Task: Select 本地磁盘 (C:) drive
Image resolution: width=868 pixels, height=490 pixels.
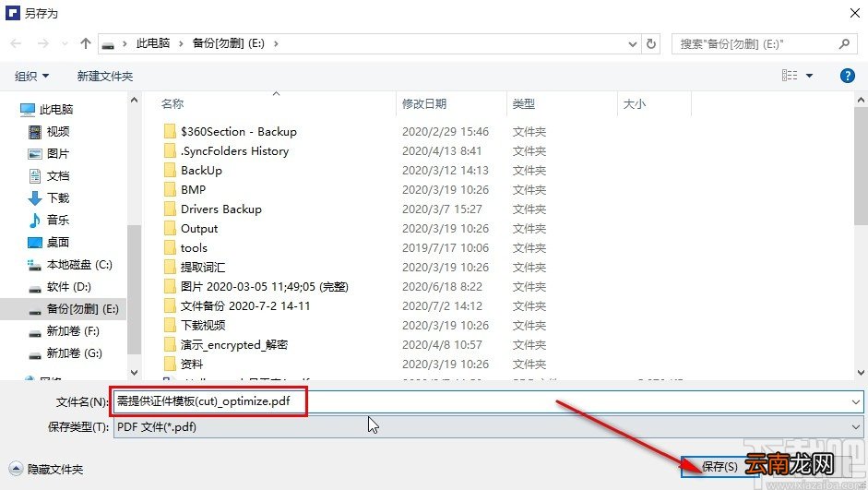Action: pos(70,264)
